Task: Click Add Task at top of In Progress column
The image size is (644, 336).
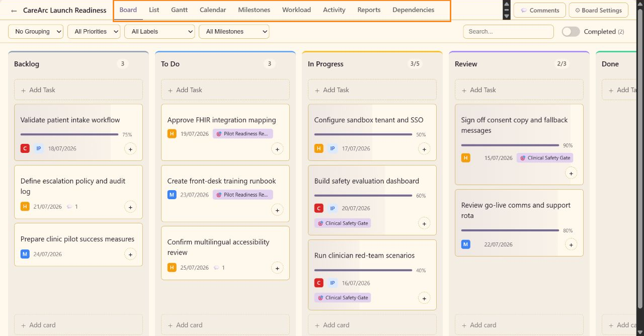Action: click(x=372, y=90)
